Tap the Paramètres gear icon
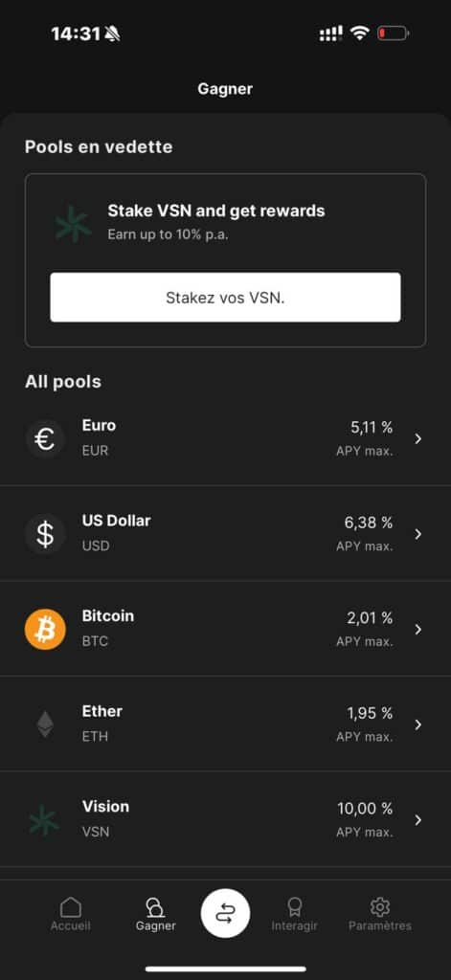Viewport: 451px width, 980px height. 380,907
